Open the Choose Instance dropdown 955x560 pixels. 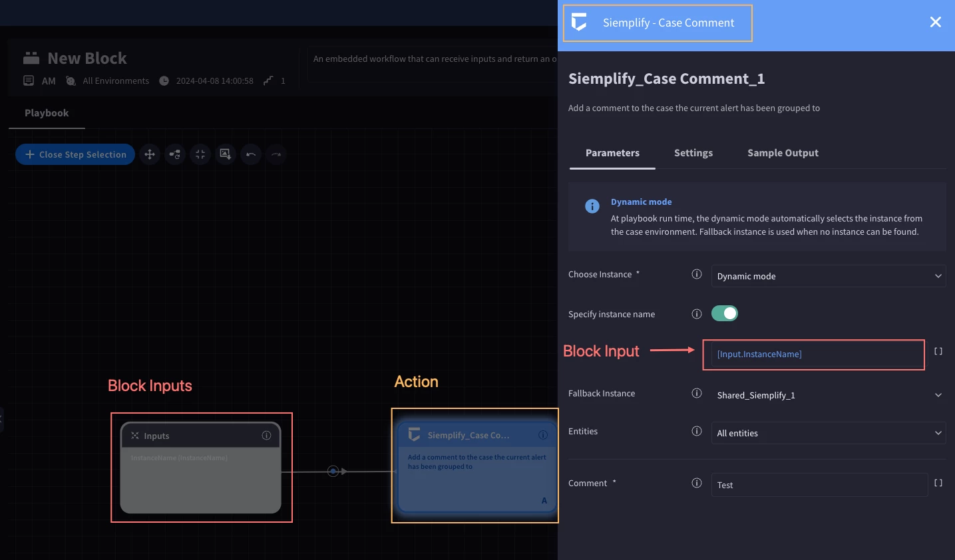(x=829, y=276)
